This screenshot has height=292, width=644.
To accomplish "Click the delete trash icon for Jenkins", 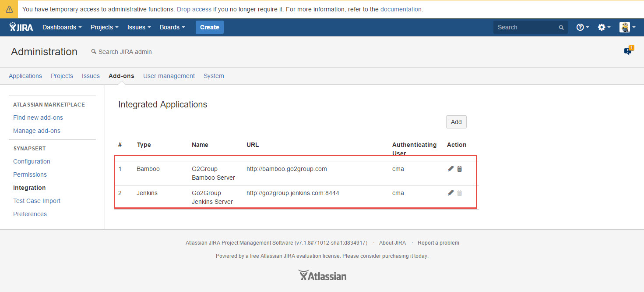I will [x=459, y=193].
